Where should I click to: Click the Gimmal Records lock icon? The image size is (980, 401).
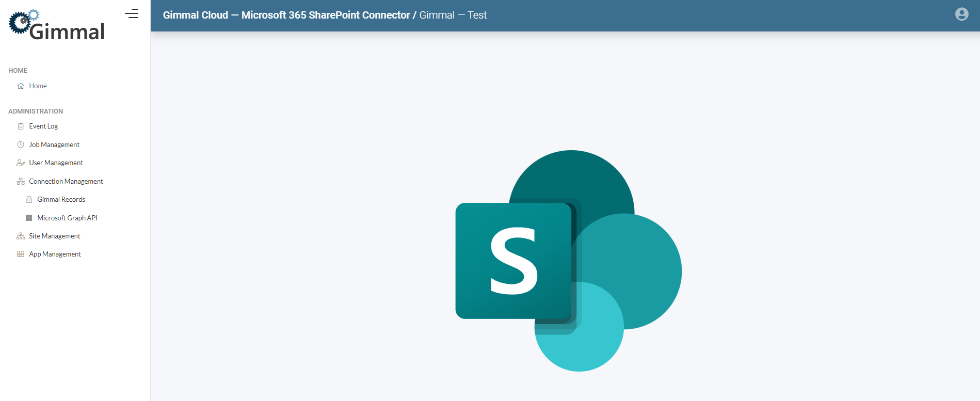coord(29,200)
